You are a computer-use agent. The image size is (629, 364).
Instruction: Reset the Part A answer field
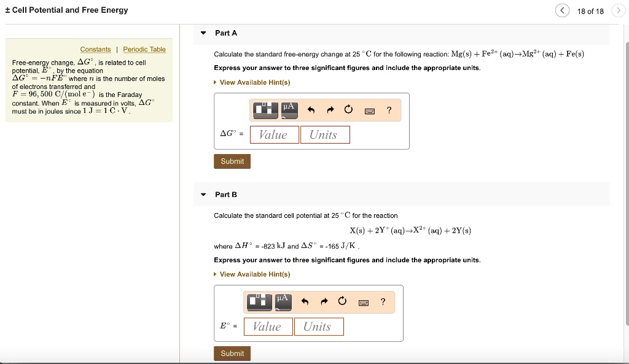click(348, 110)
